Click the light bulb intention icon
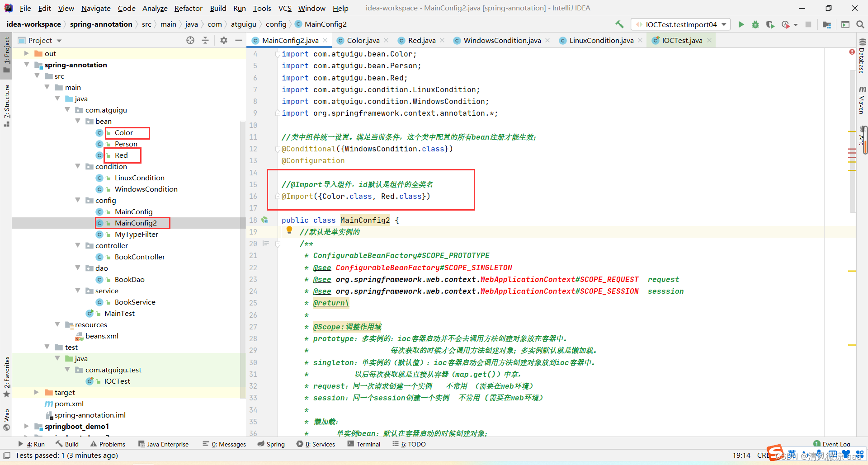This screenshot has height=465, width=868. click(289, 230)
